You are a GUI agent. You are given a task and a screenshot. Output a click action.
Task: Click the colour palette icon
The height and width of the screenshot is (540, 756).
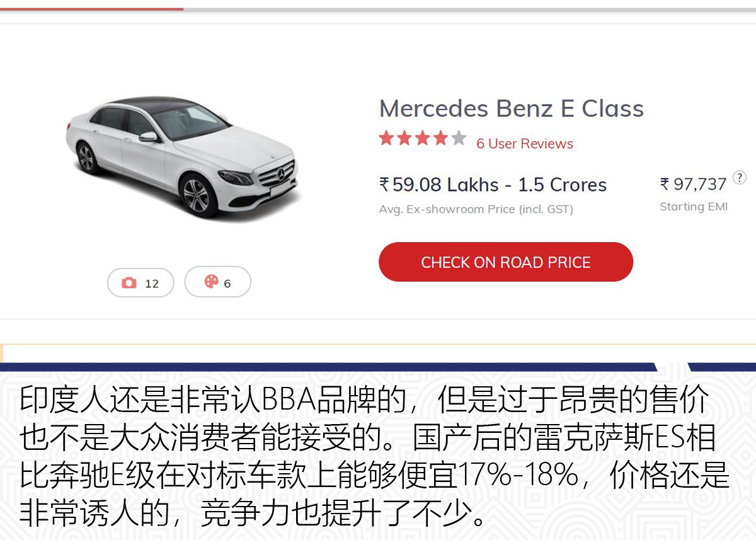(x=211, y=282)
